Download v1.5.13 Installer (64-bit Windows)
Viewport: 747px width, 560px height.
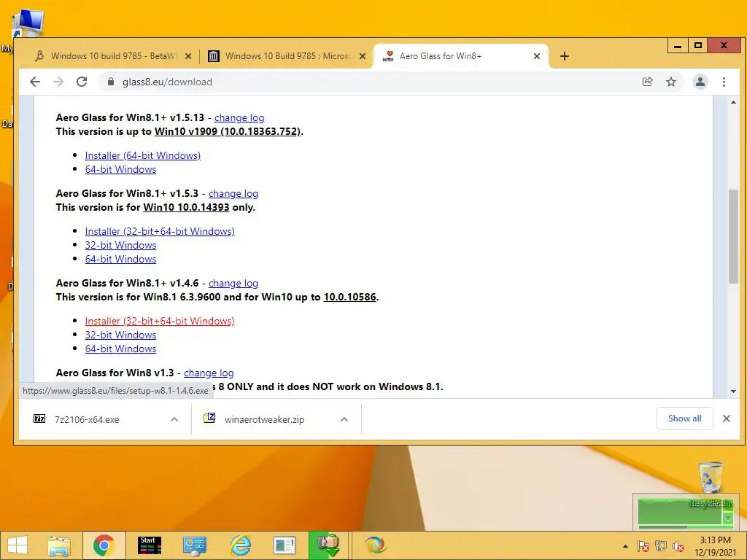[x=143, y=156]
